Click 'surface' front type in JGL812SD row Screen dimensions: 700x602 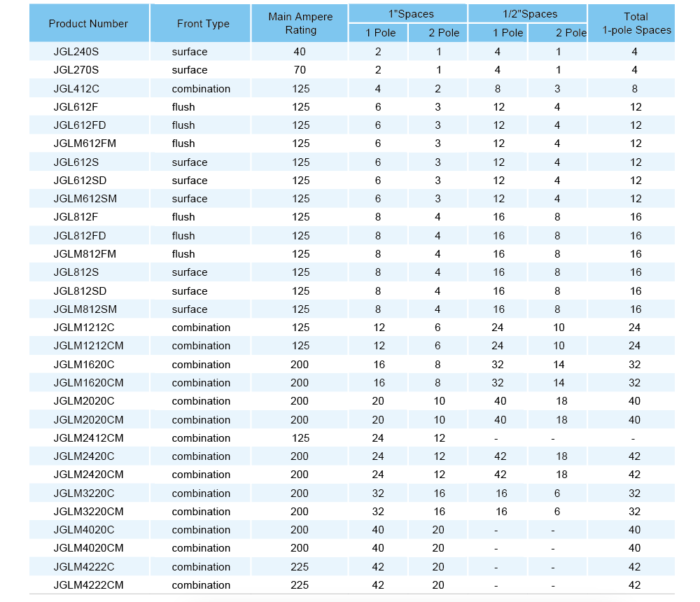point(190,291)
